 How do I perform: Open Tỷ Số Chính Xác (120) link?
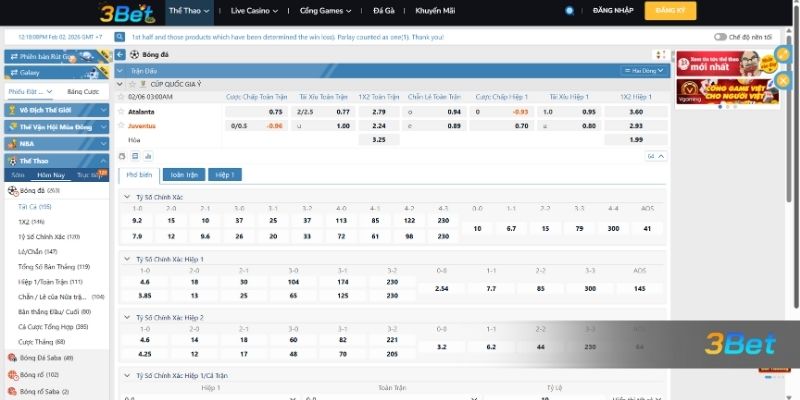pos(49,237)
